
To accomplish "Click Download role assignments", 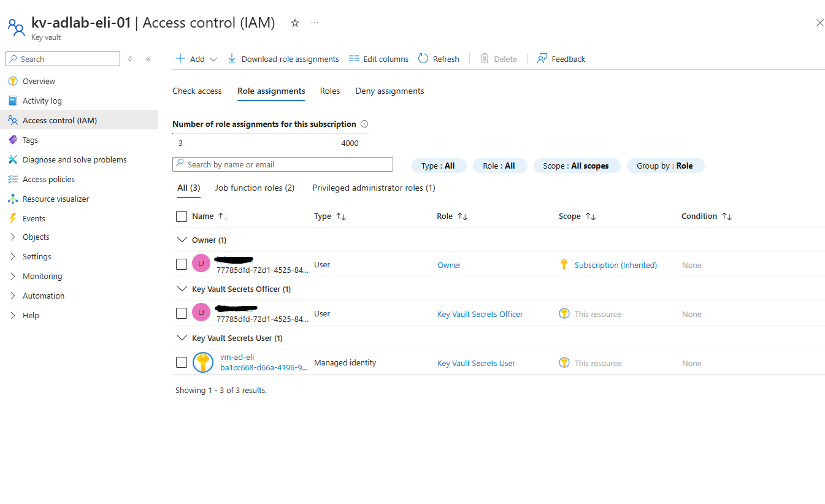I will [283, 59].
